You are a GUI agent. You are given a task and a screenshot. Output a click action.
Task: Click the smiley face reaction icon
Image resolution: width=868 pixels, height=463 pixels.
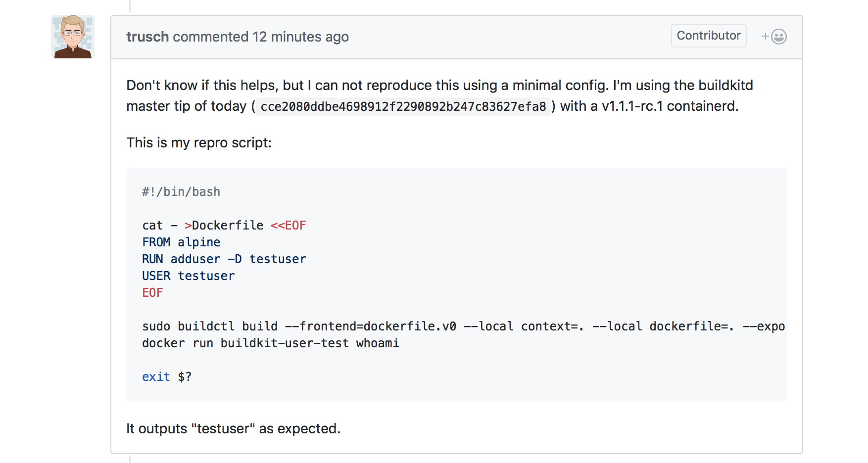point(777,36)
